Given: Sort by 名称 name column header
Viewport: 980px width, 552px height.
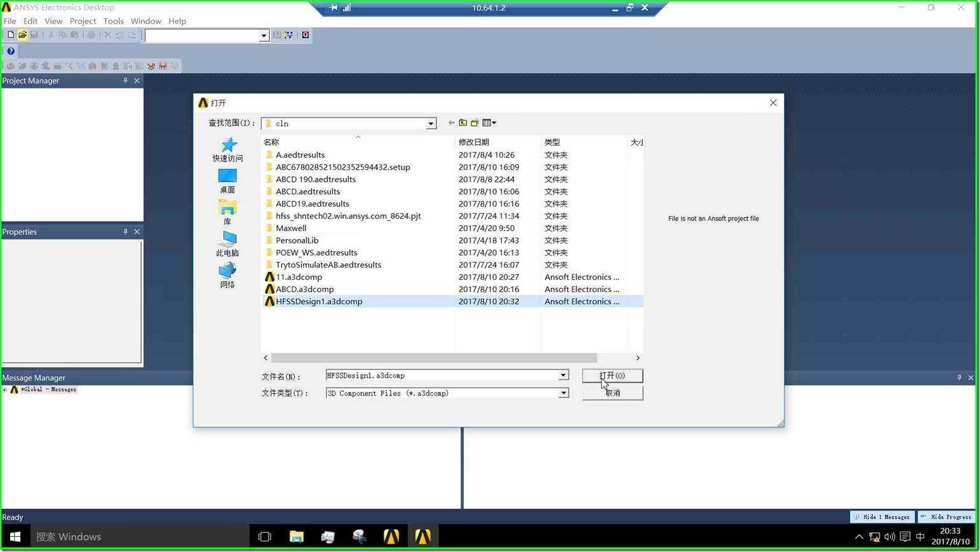Looking at the screenshot, I should coord(358,142).
